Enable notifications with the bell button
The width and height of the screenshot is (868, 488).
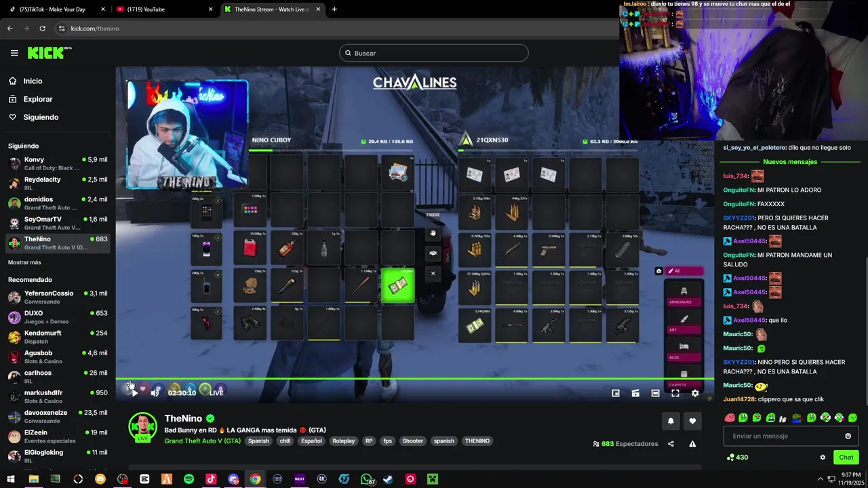click(671, 421)
